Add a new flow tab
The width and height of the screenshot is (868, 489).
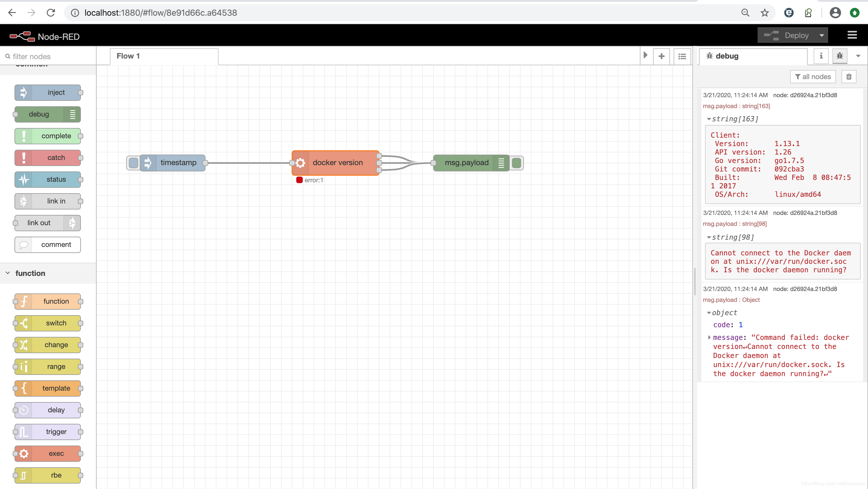point(662,56)
